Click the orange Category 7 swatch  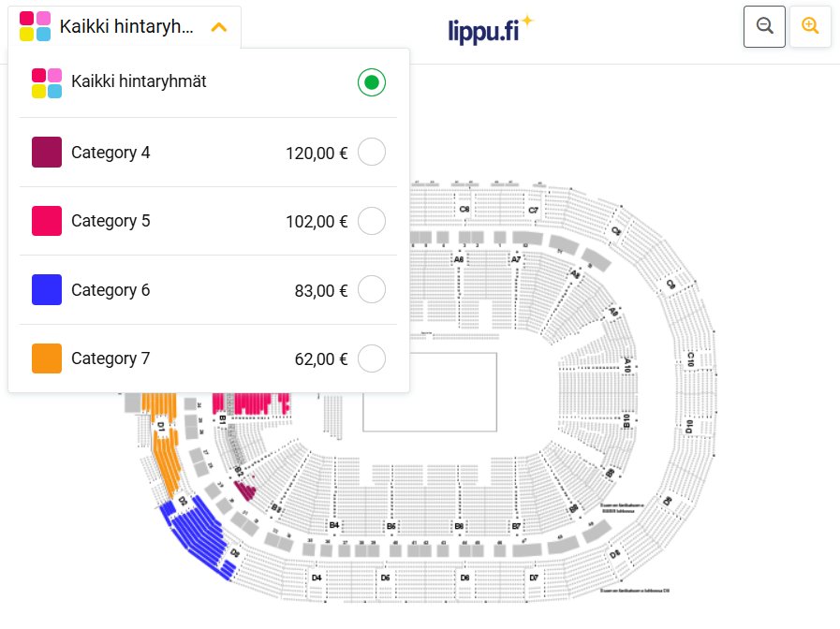click(x=47, y=358)
